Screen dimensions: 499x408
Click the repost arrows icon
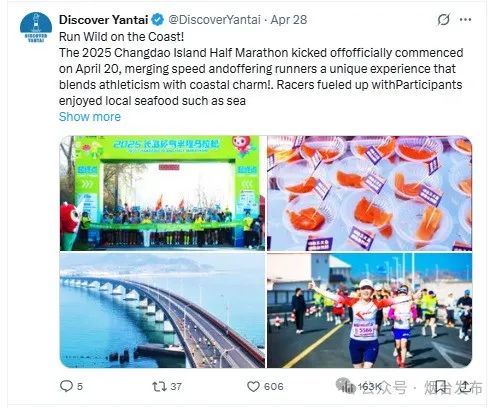tap(159, 387)
